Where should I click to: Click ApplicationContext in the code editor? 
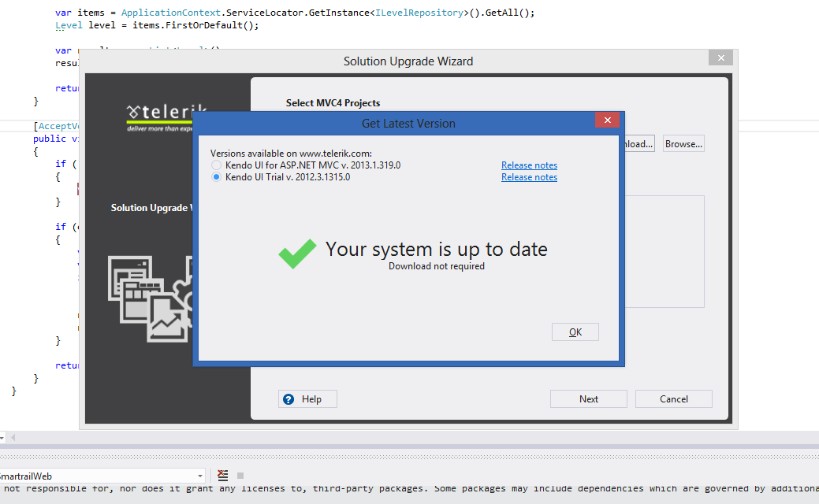point(170,13)
